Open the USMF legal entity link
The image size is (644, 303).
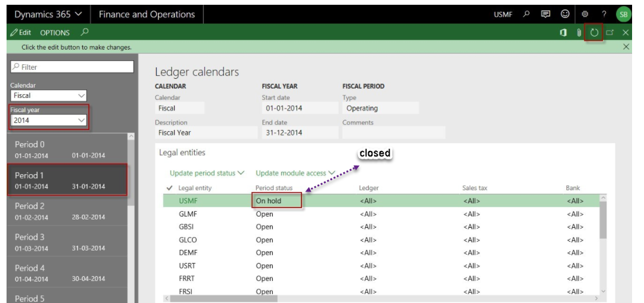(188, 201)
